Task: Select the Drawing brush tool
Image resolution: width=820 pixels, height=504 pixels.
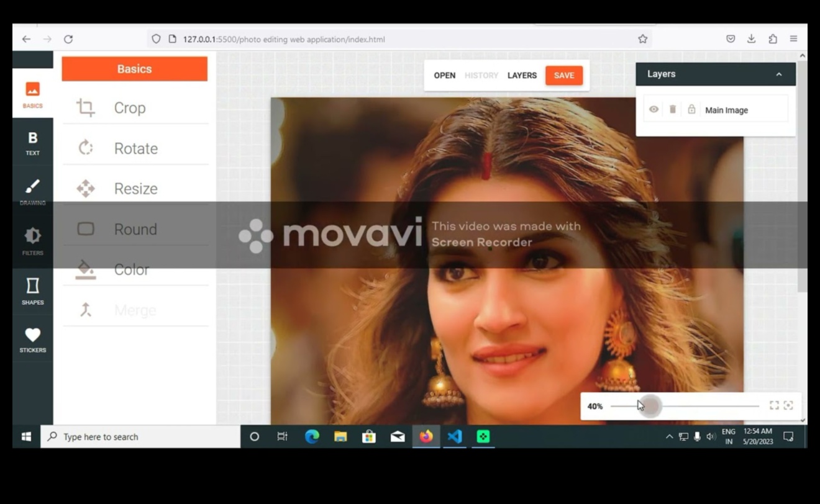Action: pyautogui.click(x=32, y=191)
